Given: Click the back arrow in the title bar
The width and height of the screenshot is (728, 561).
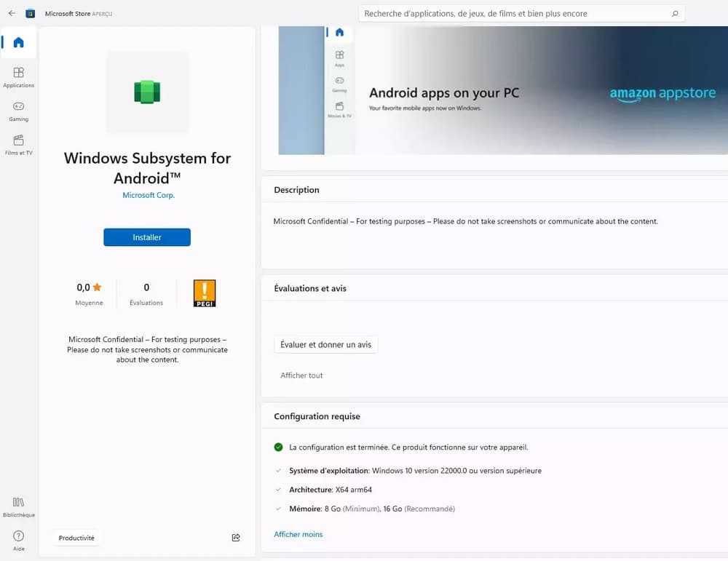Looking at the screenshot, I should [x=10, y=12].
